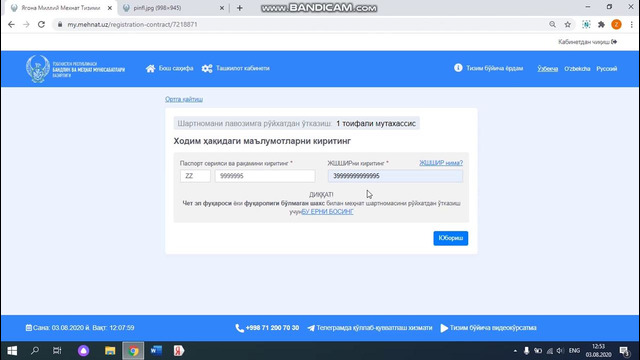Go back with browser back arrow
Viewport: 640px width, 360px height.
[11, 24]
